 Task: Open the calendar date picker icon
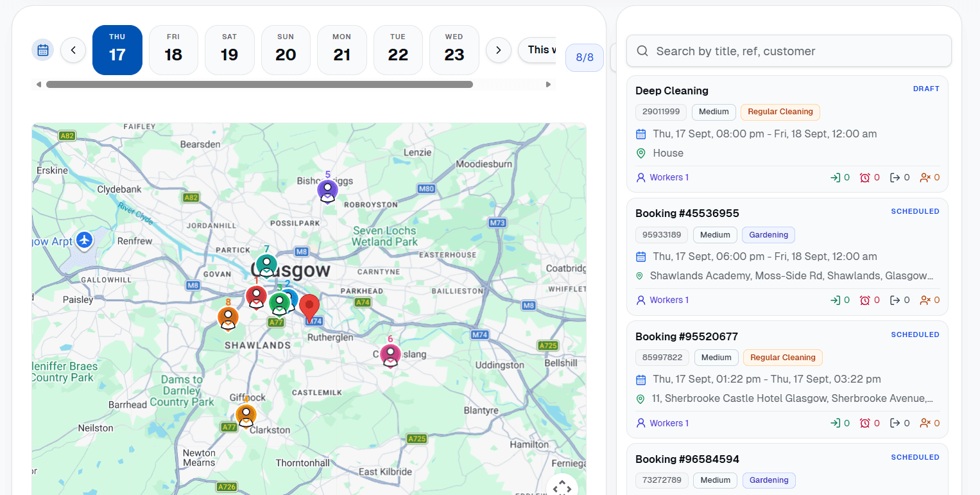coord(43,50)
